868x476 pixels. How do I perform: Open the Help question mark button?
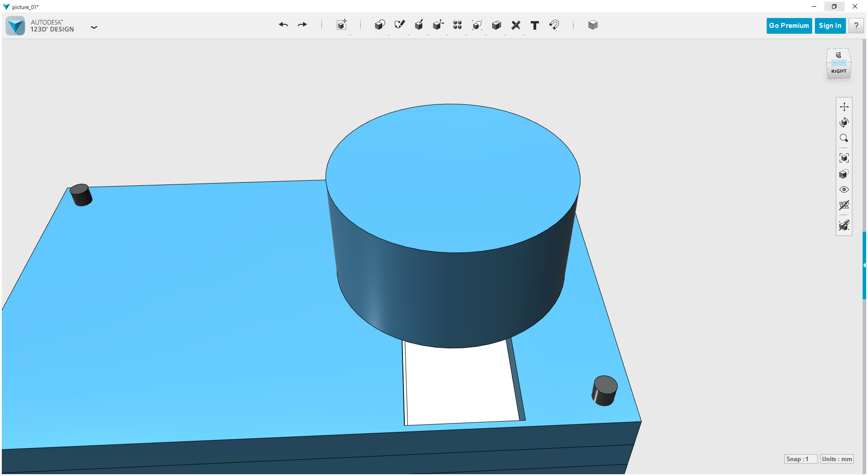pos(856,26)
